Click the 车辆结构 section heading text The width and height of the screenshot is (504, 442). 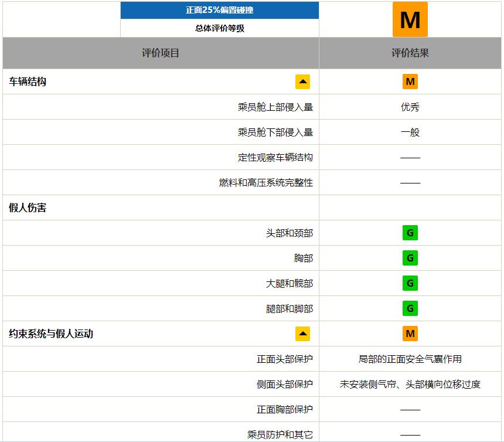tap(28, 81)
